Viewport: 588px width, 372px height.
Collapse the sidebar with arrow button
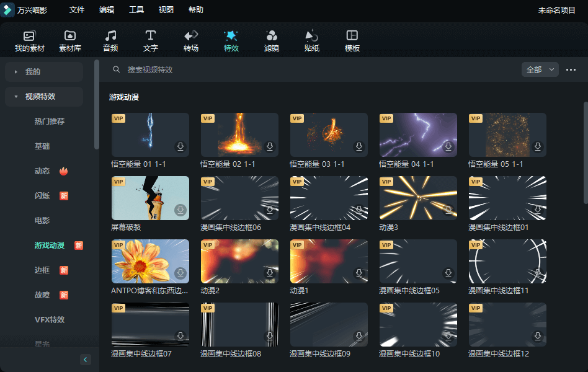86,360
